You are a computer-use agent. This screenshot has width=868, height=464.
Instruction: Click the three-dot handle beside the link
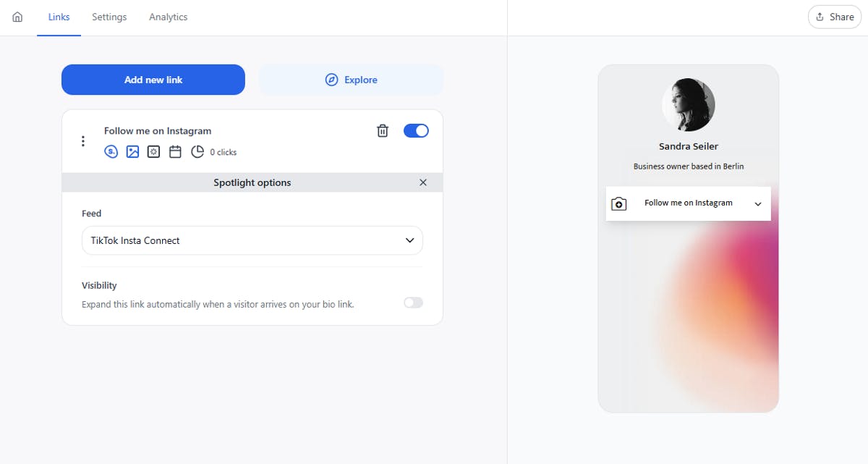click(82, 140)
